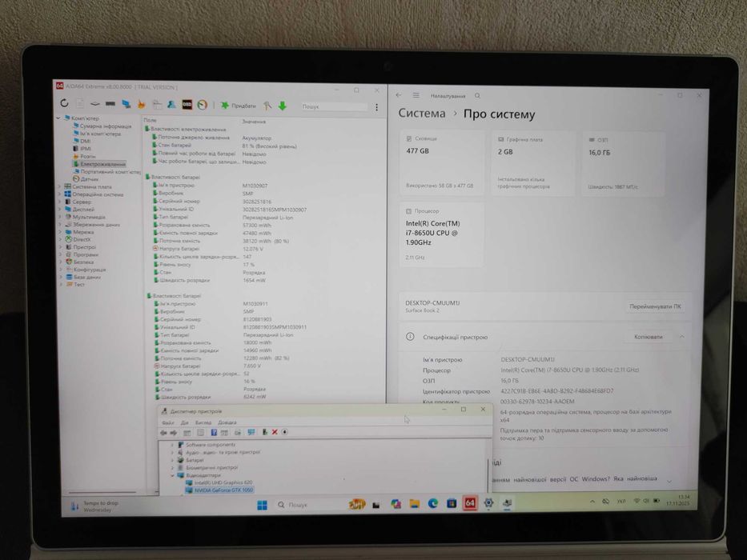Image resolution: width=747 pixels, height=560 pixels.
Task: Select DMI in the AIDA64 tree
Action: [82, 141]
